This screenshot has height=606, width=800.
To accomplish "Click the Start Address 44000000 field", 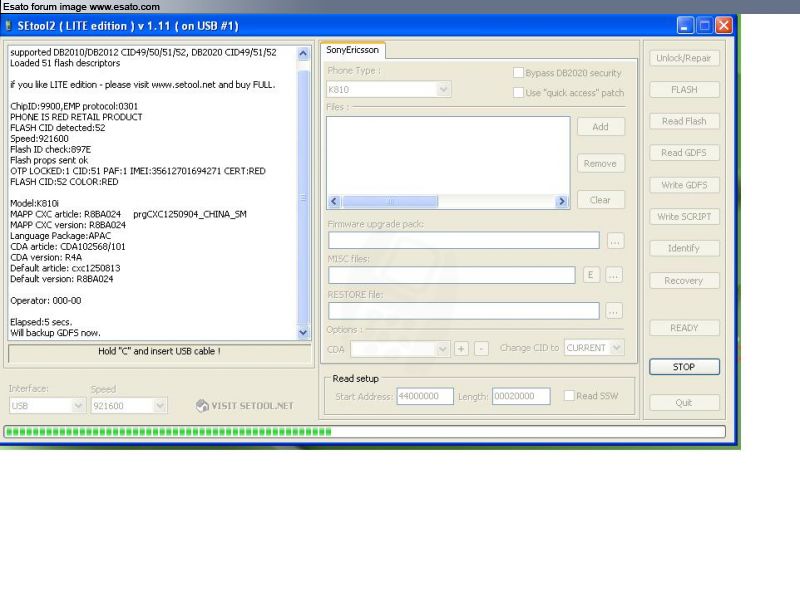I will point(425,396).
